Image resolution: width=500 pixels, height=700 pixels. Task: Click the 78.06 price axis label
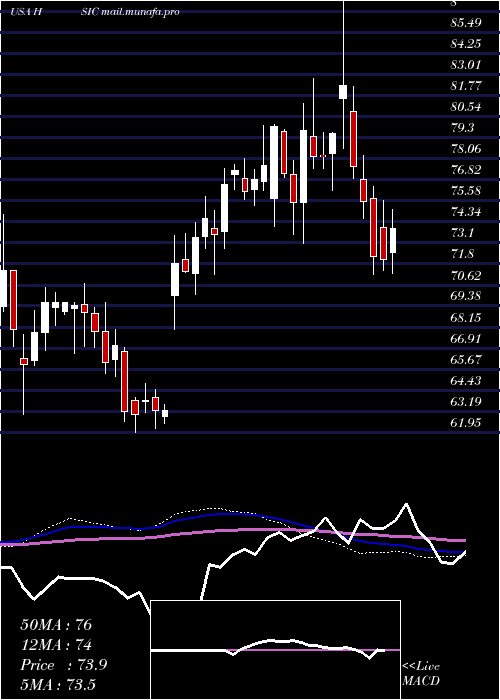click(466, 148)
